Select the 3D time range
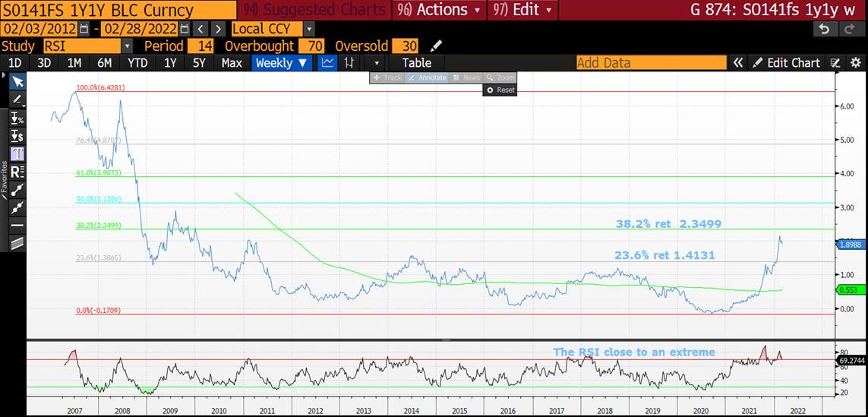 [44, 62]
